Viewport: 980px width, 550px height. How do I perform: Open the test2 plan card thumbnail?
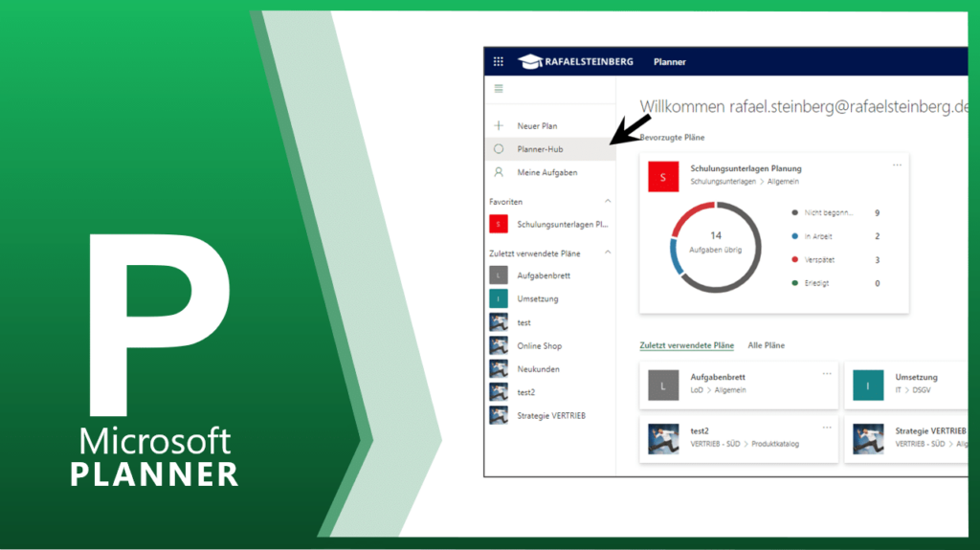(663, 438)
